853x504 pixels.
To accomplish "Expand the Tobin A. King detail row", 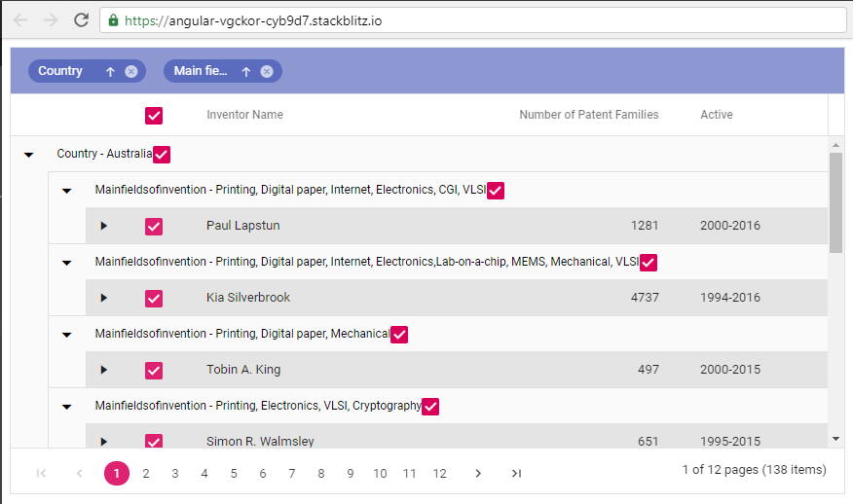I will (104, 370).
